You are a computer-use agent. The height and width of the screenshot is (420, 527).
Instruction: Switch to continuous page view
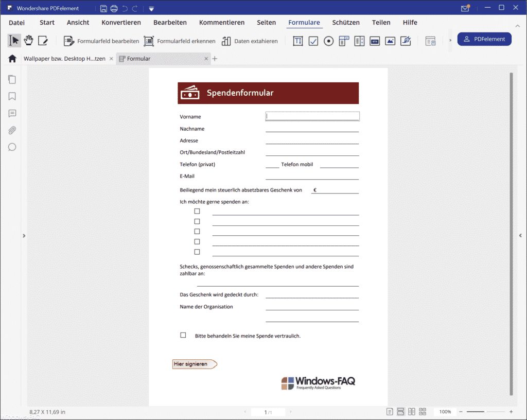click(x=400, y=412)
